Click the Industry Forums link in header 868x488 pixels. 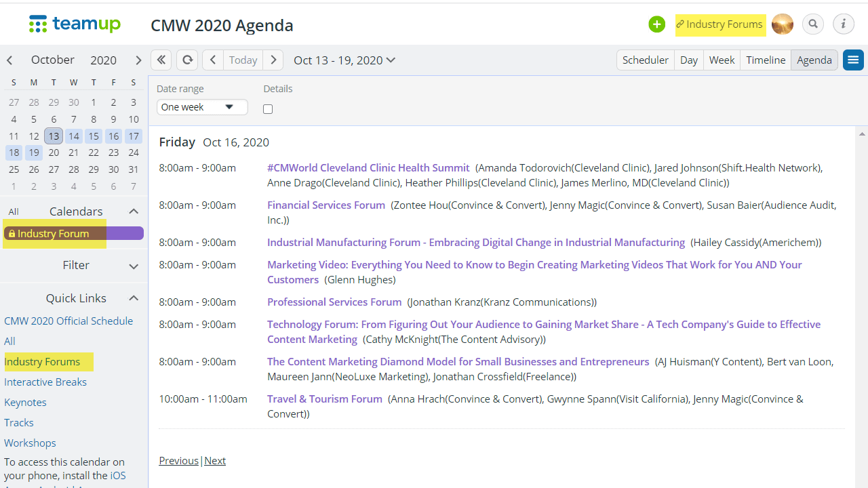(x=720, y=24)
